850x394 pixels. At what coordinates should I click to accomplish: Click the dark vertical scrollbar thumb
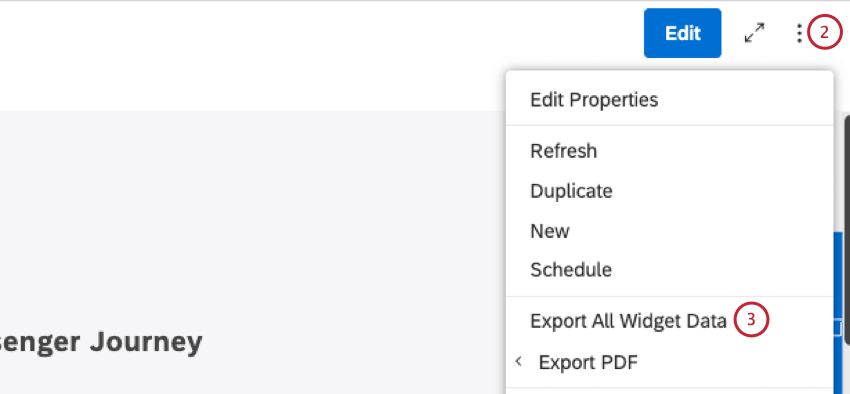[x=847, y=228]
